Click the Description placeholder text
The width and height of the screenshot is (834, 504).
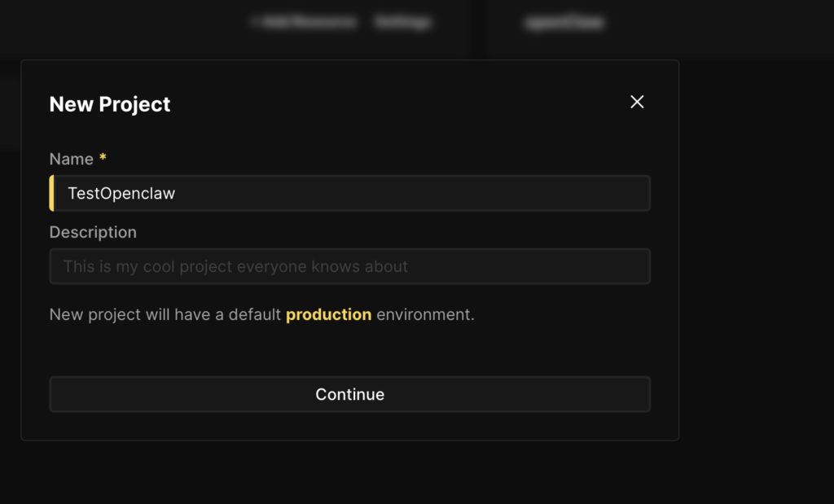(235, 266)
